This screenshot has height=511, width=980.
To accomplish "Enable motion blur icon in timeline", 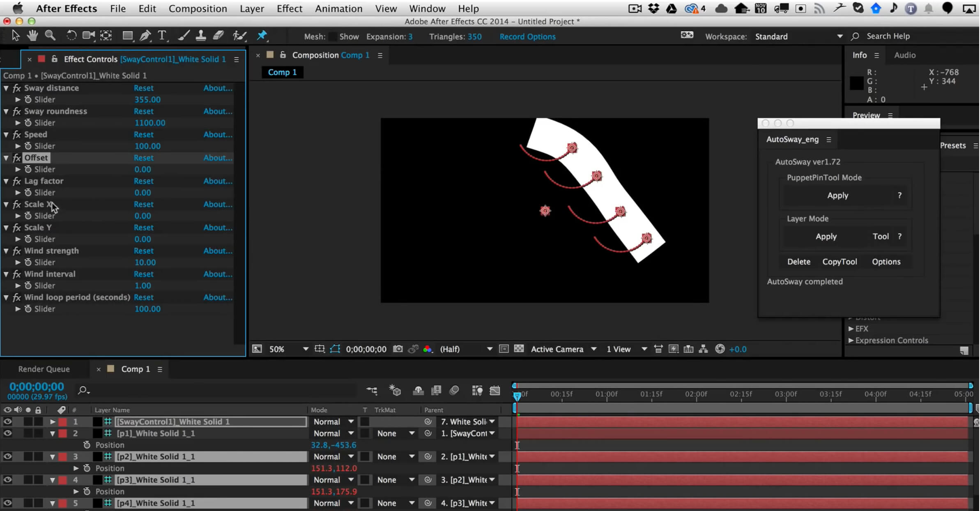I will pos(454,390).
